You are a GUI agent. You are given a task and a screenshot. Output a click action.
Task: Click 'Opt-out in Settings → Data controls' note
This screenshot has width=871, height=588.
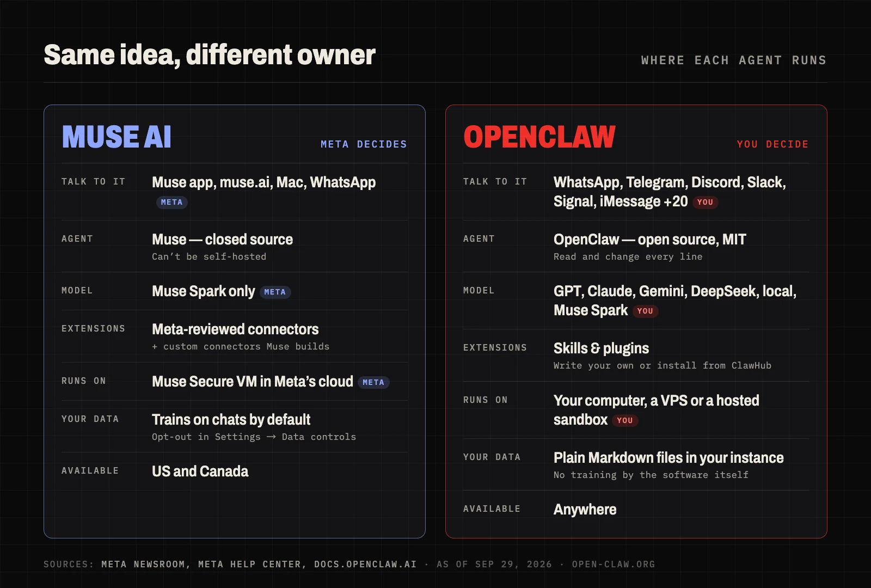tap(254, 437)
